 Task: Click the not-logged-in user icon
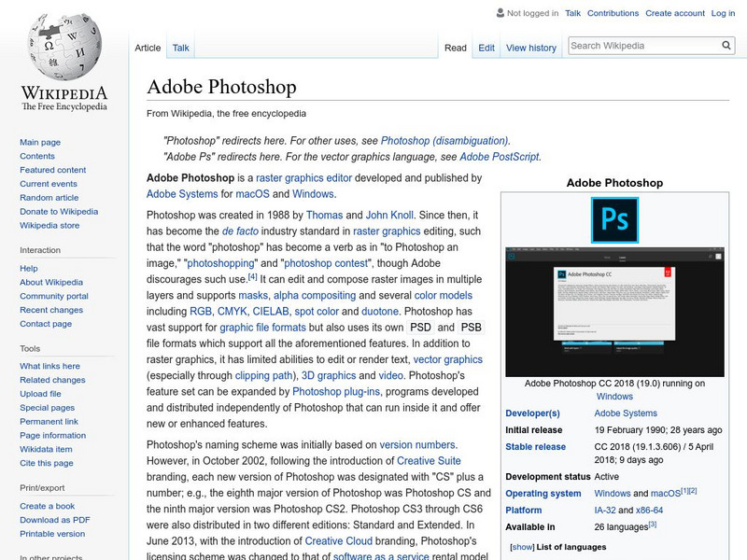(x=500, y=13)
